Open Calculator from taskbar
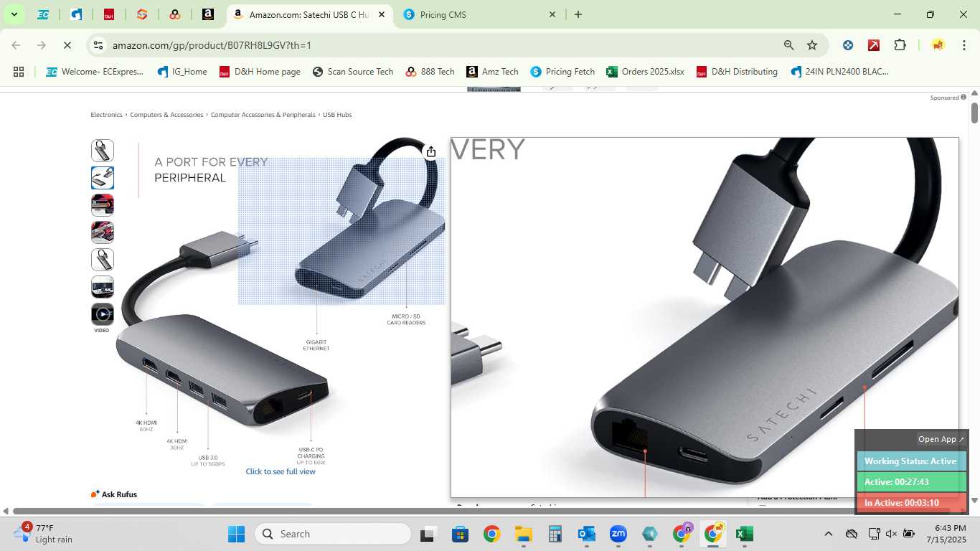 click(x=555, y=534)
